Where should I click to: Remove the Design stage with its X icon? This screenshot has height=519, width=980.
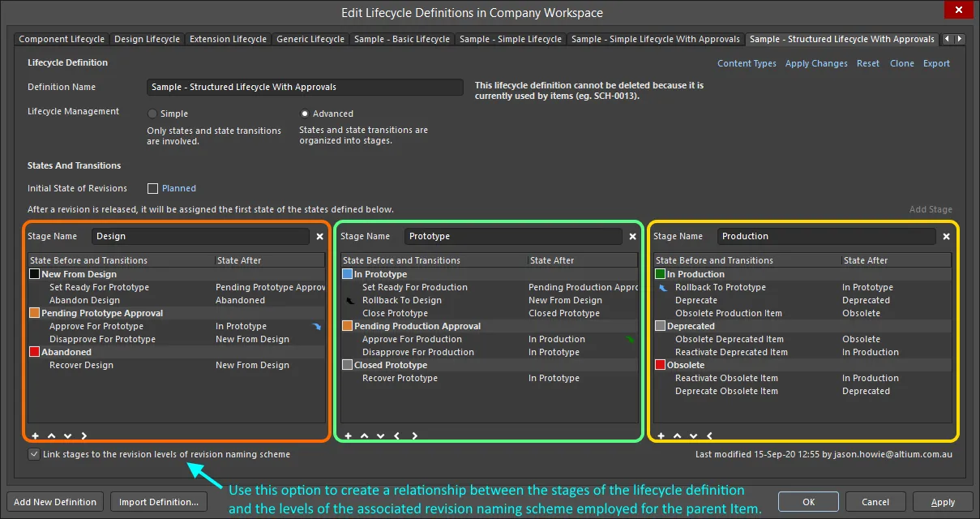coord(319,237)
